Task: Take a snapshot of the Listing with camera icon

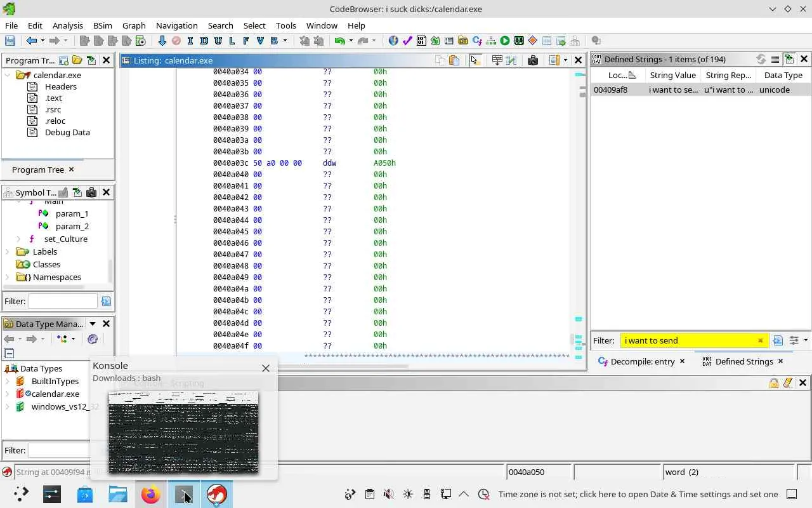Action: (x=533, y=60)
